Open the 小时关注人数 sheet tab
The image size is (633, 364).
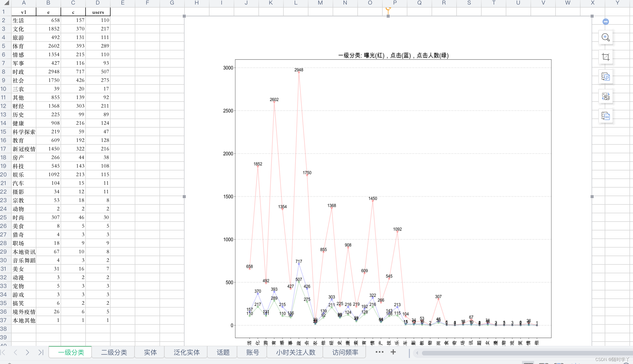296,352
